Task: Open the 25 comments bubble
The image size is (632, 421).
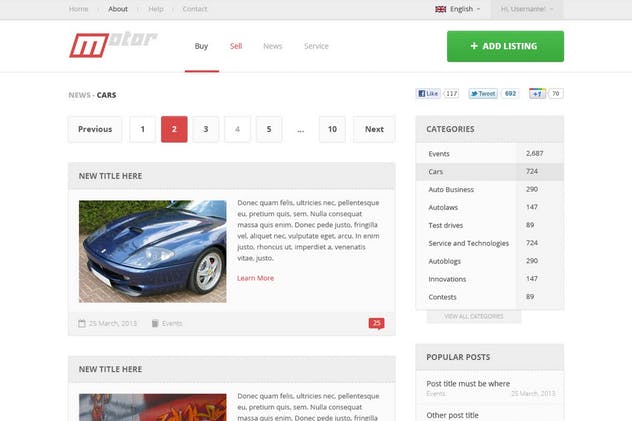Action: click(x=376, y=324)
